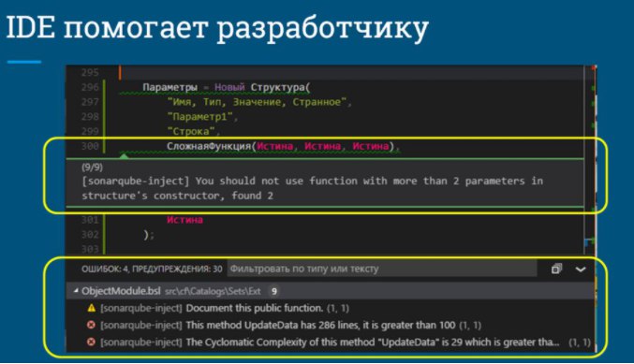Screen dimensions: 634x364
Task: Click the warning icon of Document this public function
Action: [x=92, y=308]
